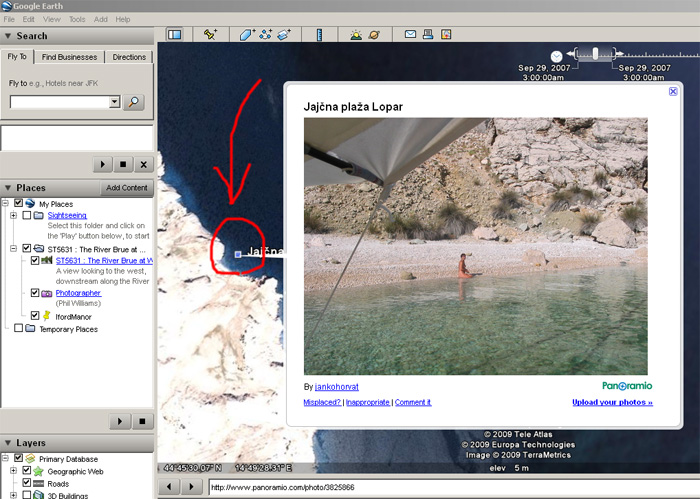Open the Tools menu
This screenshot has width=700, height=499.
coord(77,19)
